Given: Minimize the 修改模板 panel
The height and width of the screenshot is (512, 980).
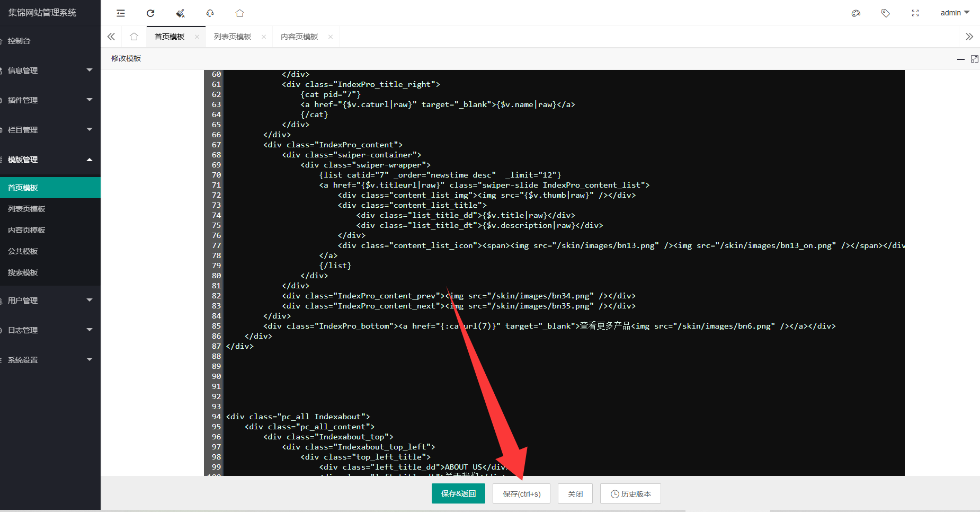Looking at the screenshot, I should 961,59.
